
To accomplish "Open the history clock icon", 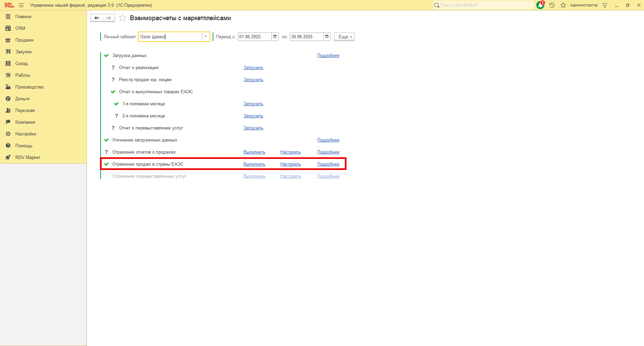I will coord(552,5).
